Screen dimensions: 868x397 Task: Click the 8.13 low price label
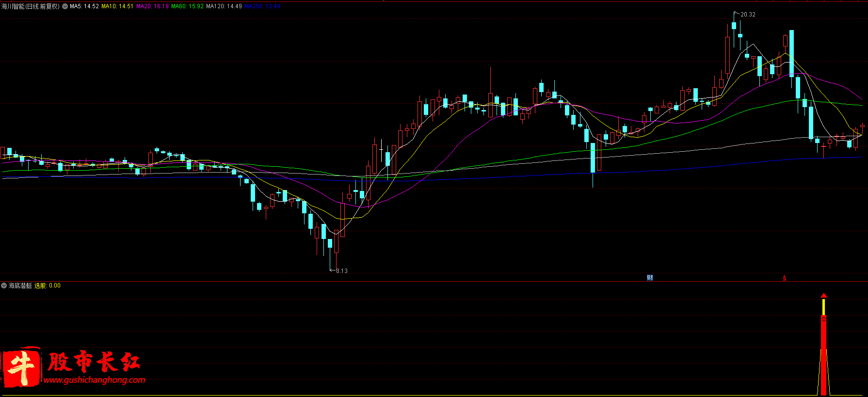pos(341,271)
